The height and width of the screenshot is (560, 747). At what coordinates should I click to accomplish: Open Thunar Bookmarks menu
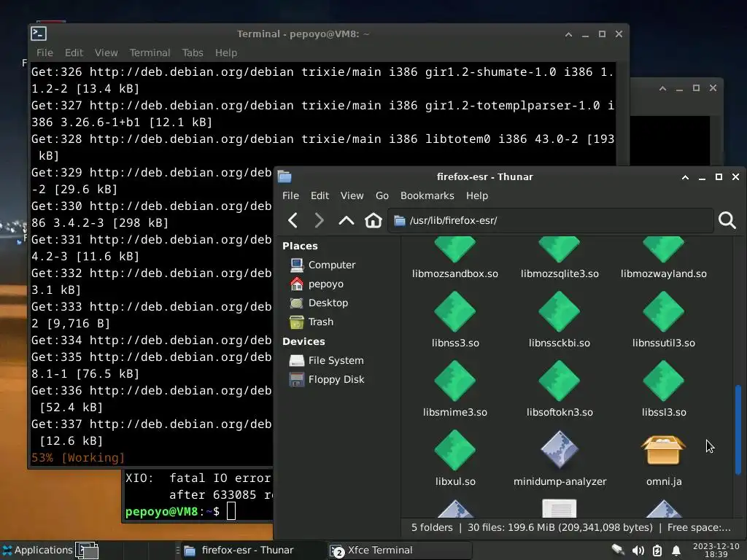click(427, 195)
